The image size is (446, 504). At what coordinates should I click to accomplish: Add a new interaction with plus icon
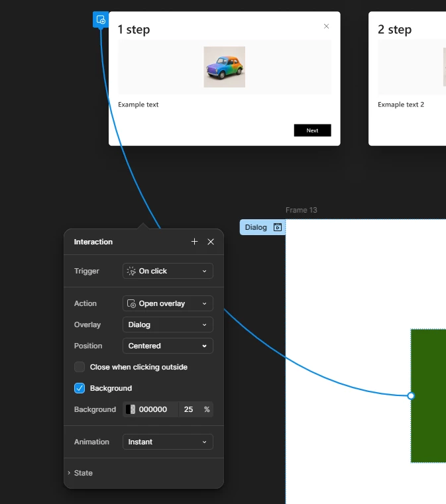(x=194, y=242)
